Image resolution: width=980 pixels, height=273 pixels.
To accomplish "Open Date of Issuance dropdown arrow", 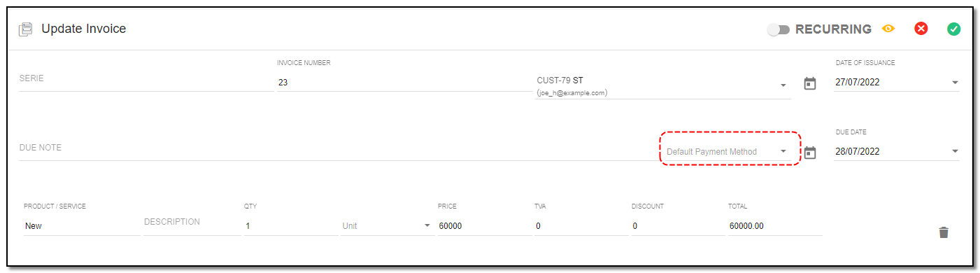I will [956, 83].
